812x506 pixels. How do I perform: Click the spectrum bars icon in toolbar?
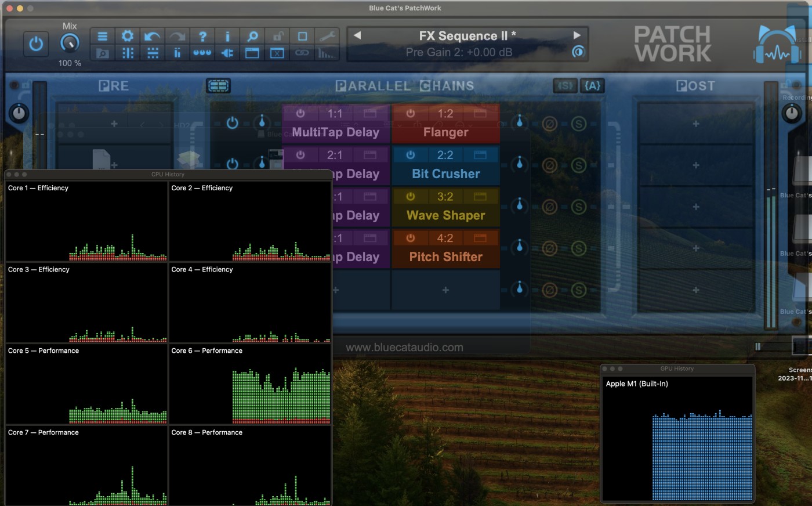[327, 53]
